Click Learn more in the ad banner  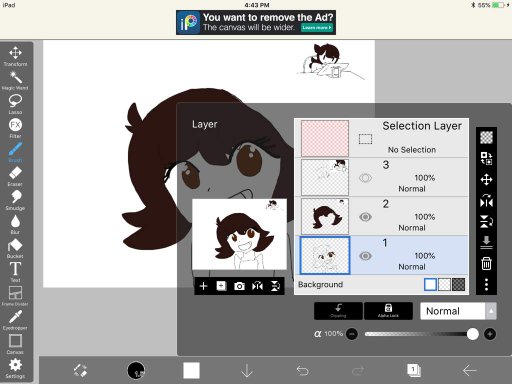coord(317,28)
